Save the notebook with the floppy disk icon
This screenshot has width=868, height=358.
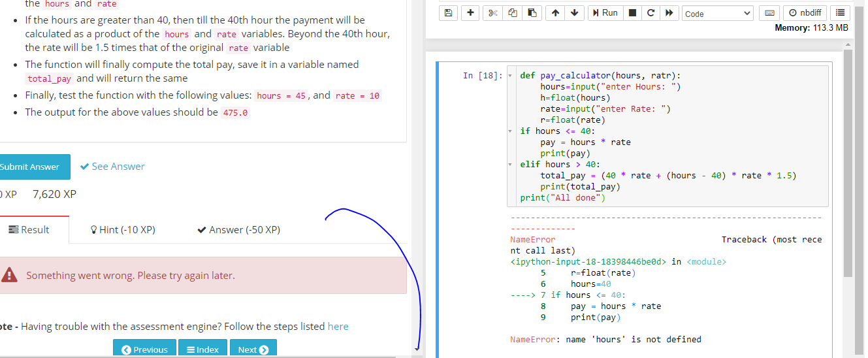pos(448,13)
